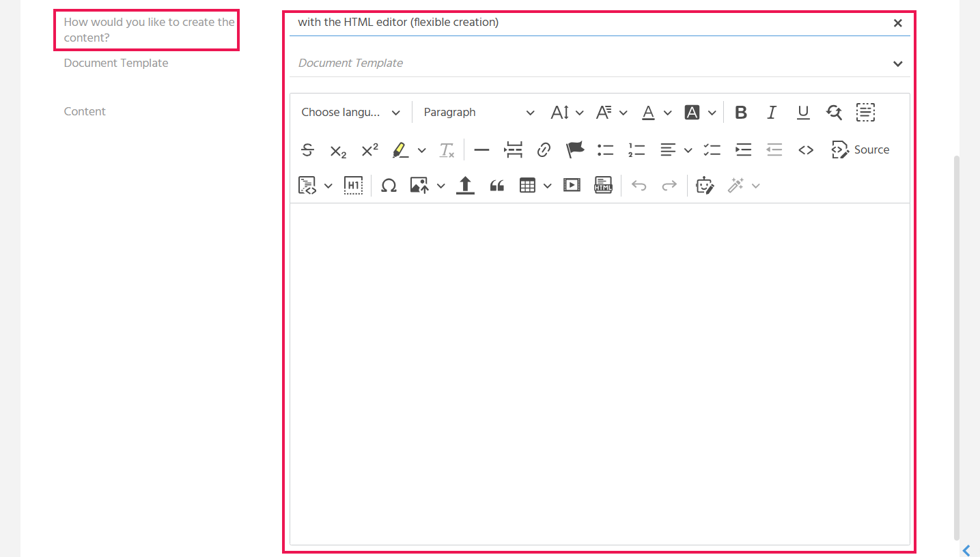This screenshot has width=980, height=557.
Task: Click the redo arrow
Action: click(x=669, y=186)
